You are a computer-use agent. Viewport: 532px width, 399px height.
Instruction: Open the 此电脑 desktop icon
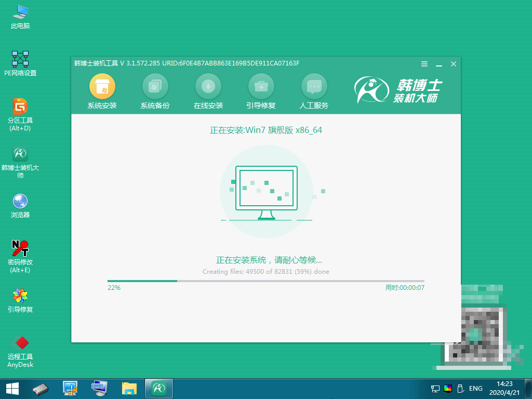point(20,17)
